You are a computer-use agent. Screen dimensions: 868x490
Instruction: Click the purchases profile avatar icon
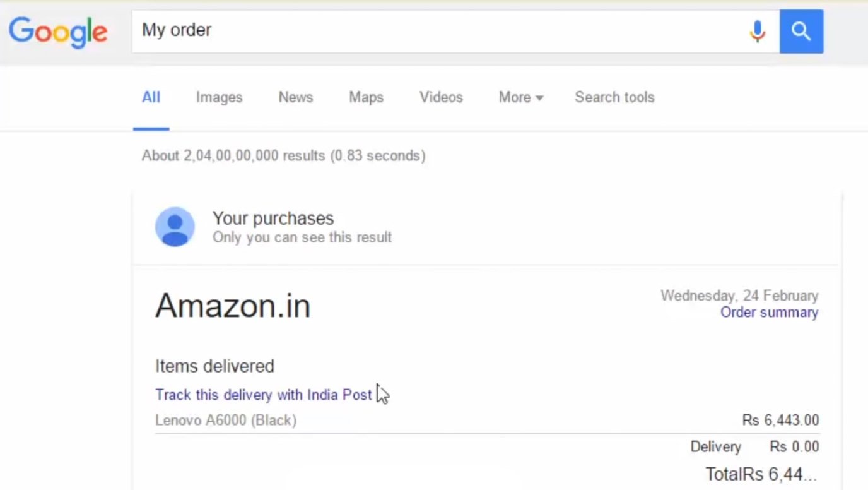[x=175, y=227]
